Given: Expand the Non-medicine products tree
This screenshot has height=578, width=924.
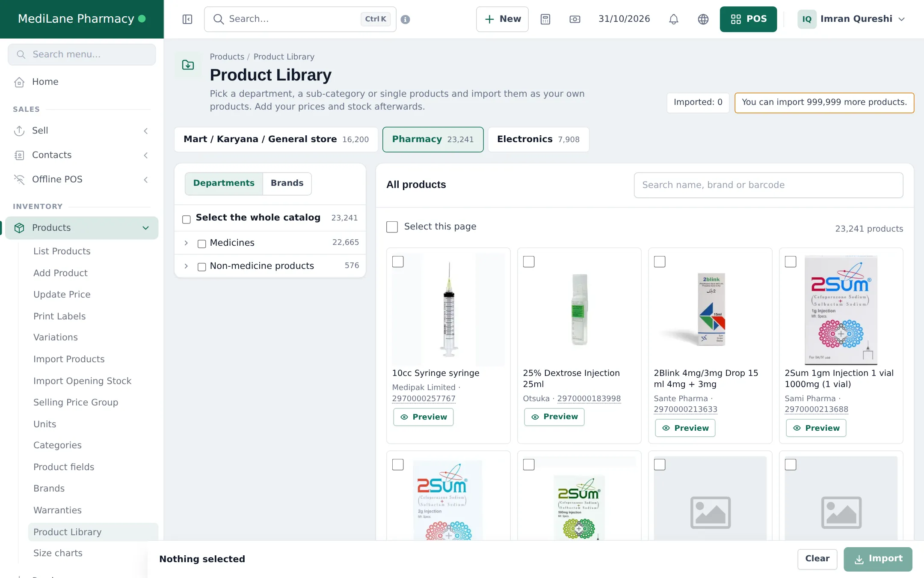Looking at the screenshot, I should (186, 266).
